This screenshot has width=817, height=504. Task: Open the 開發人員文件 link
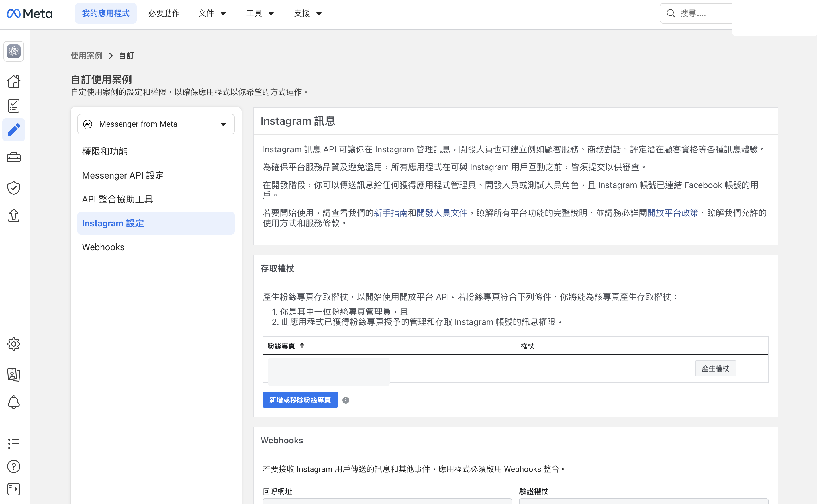(x=442, y=213)
